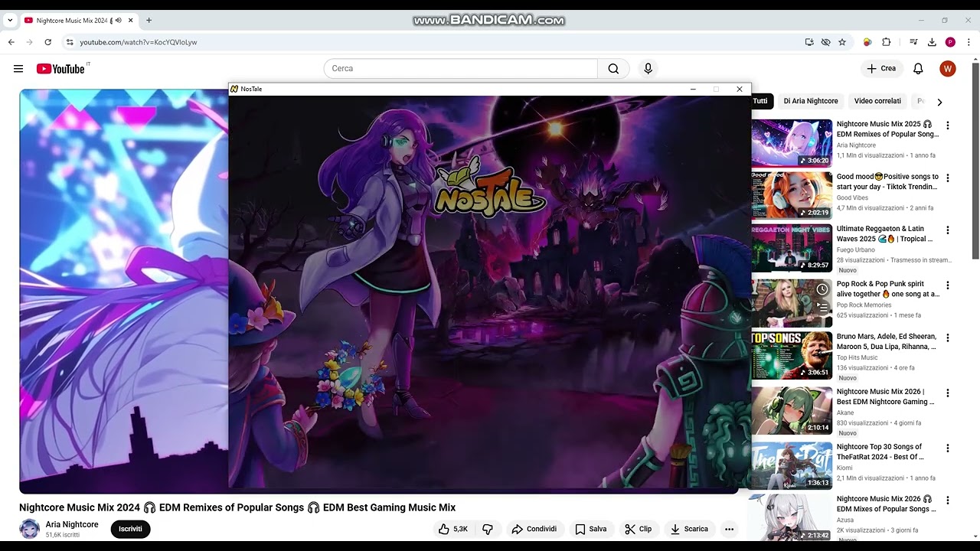
Task: Select the Video correlati chip
Action: point(877,101)
